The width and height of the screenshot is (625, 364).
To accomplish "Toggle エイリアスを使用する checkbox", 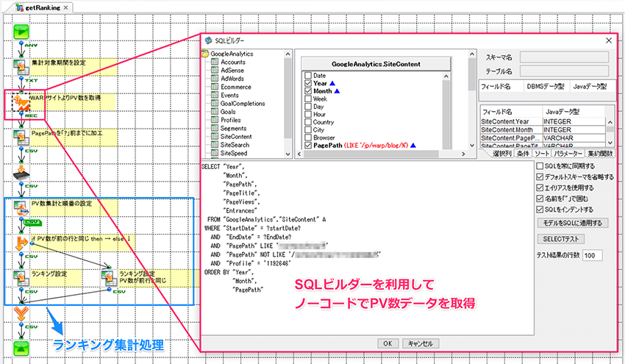I will (x=540, y=188).
